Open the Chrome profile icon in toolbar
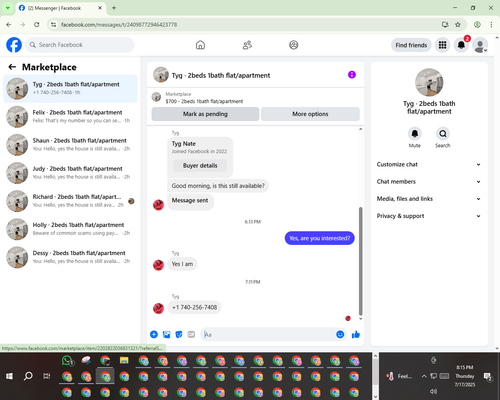The width and height of the screenshot is (500, 400). coord(477,25)
